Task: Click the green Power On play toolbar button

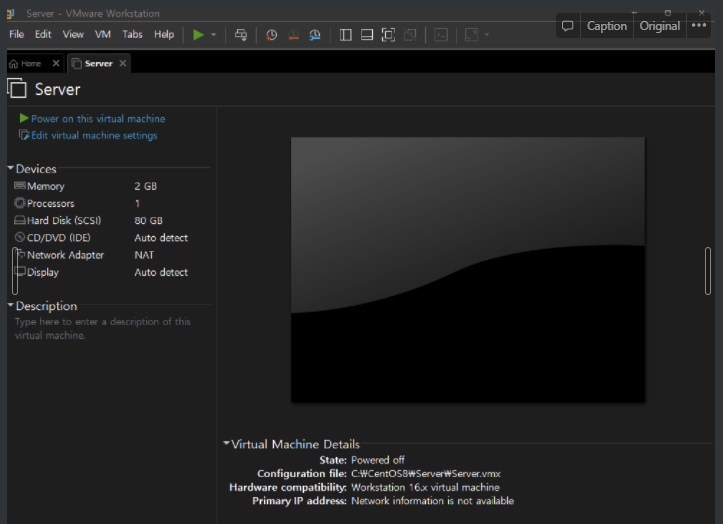Action: pos(198,35)
